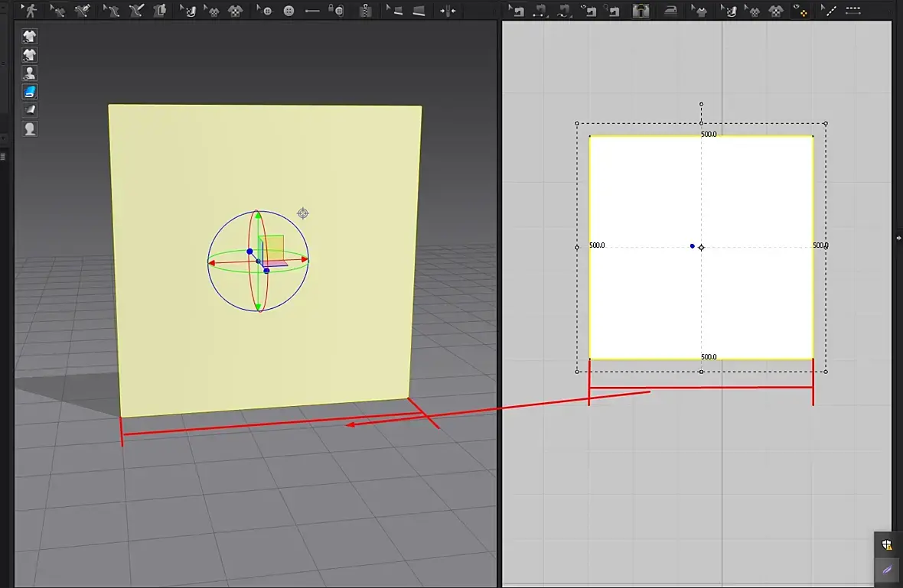Viewport: 903px width, 588px height.
Task: Click shield garment icon at bottom right
Action: pos(887,544)
